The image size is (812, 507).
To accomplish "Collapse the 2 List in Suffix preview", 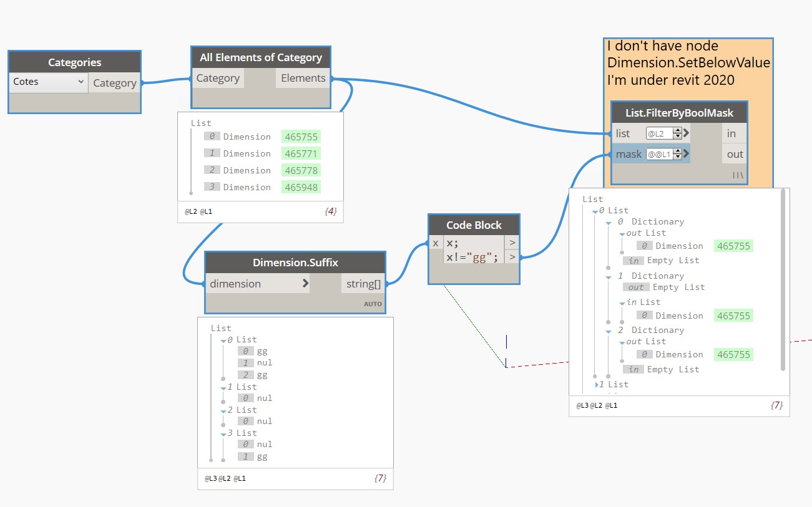I will (x=223, y=410).
